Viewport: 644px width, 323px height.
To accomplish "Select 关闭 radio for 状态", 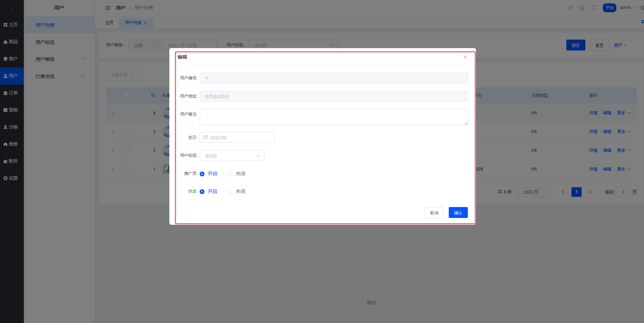I will coord(230,192).
